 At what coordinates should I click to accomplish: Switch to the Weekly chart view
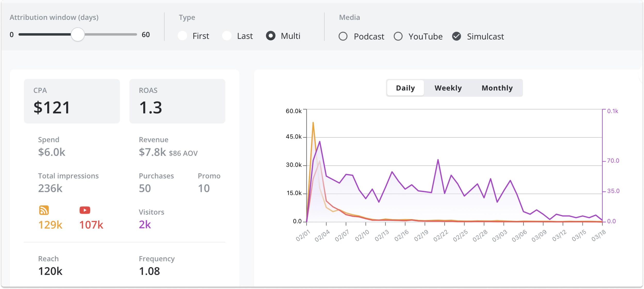(448, 88)
